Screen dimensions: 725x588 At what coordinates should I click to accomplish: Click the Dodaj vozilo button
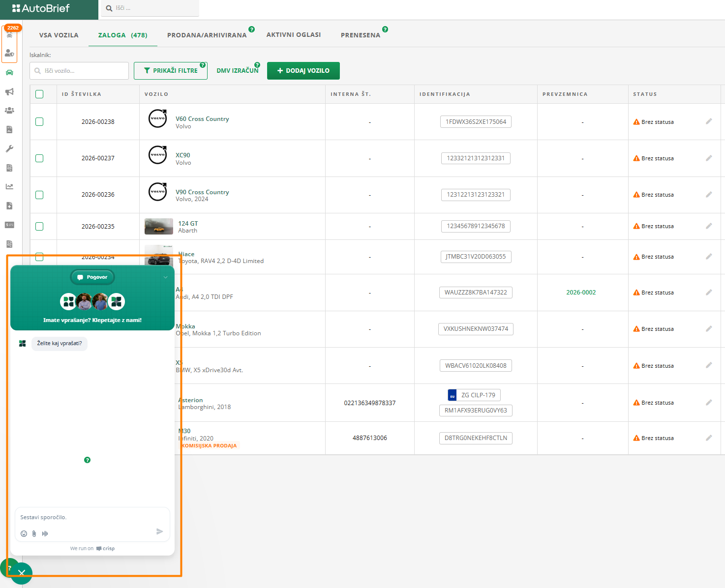[303, 71]
